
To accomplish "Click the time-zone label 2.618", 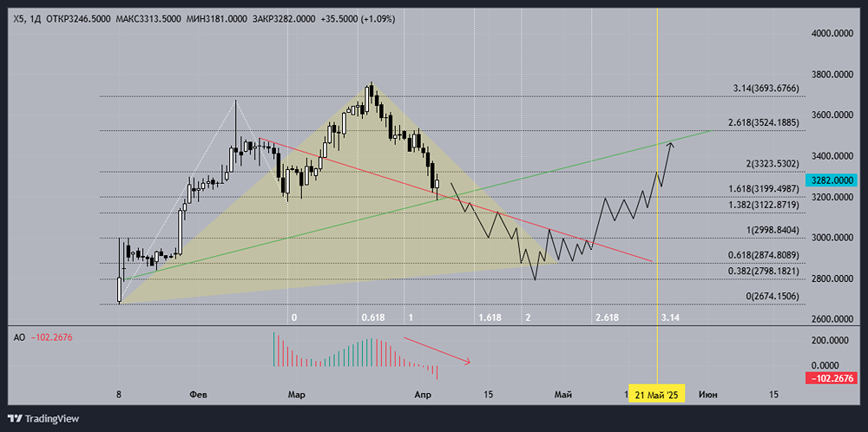I will [x=608, y=317].
